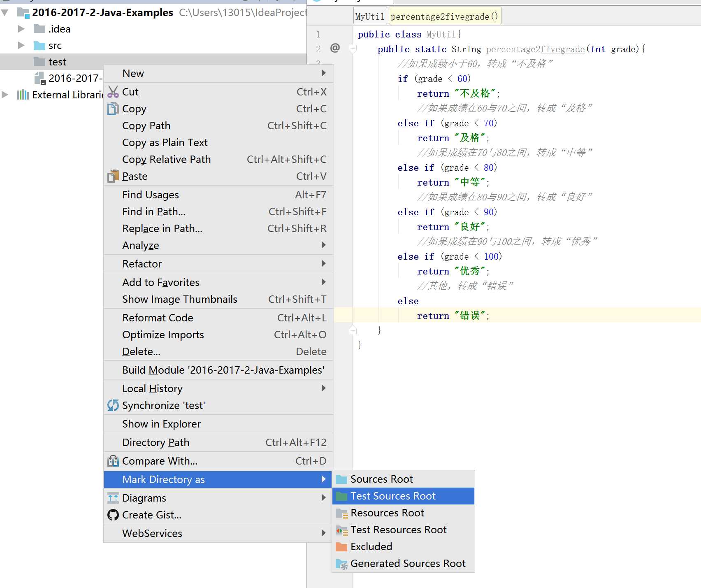Expand the .idea folder arrow

[x=21, y=29]
